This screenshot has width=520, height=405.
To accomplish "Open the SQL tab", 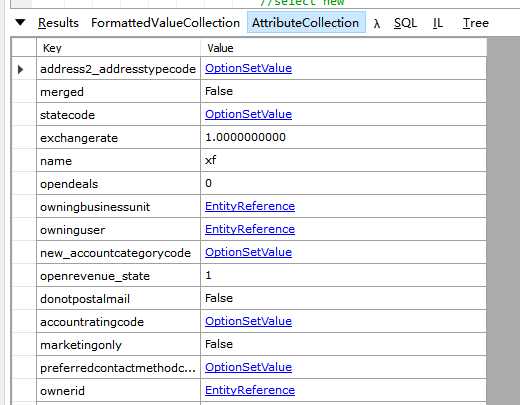I will 405,23.
